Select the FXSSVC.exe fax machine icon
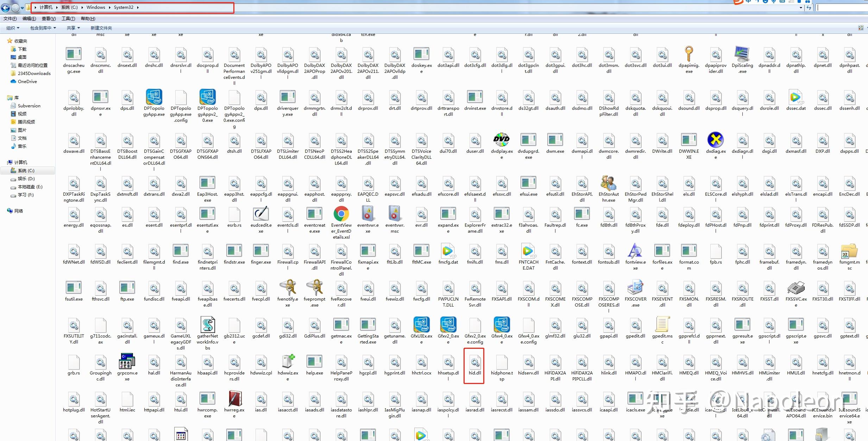This screenshot has width=868, height=441. pos(796,288)
